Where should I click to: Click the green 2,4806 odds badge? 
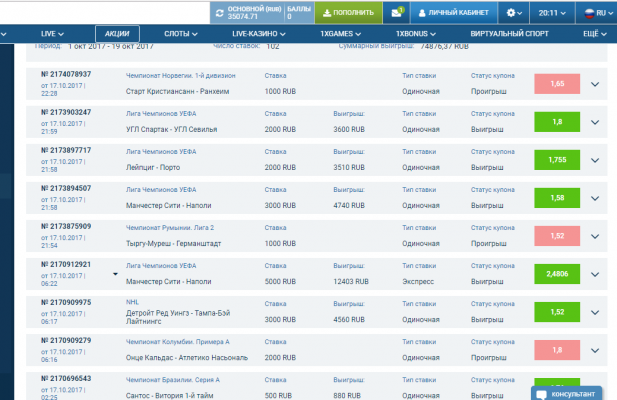(557, 272)
